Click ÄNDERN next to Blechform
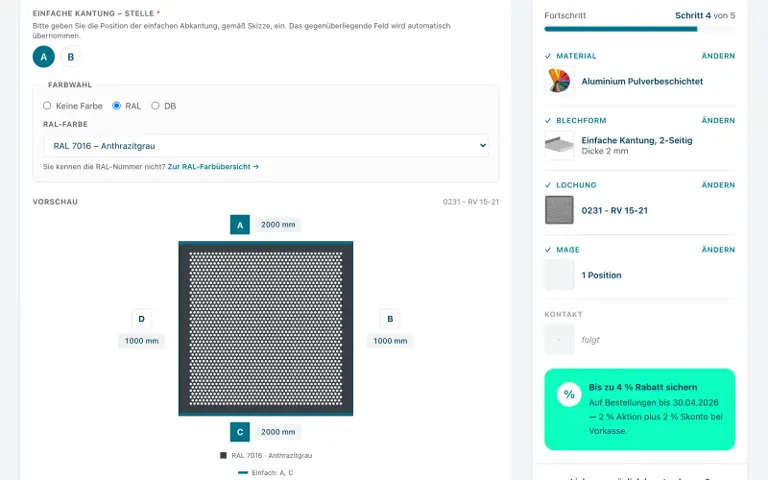Screen dimensions: 768x480 pyautogui.click(x=718, y=120)
